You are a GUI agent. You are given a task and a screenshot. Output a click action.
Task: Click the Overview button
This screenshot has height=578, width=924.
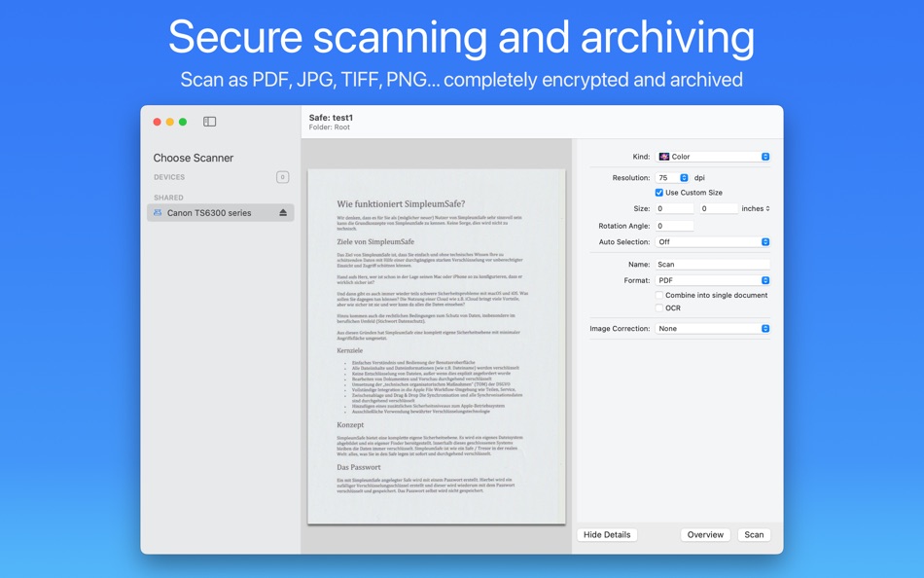(704, 534)
